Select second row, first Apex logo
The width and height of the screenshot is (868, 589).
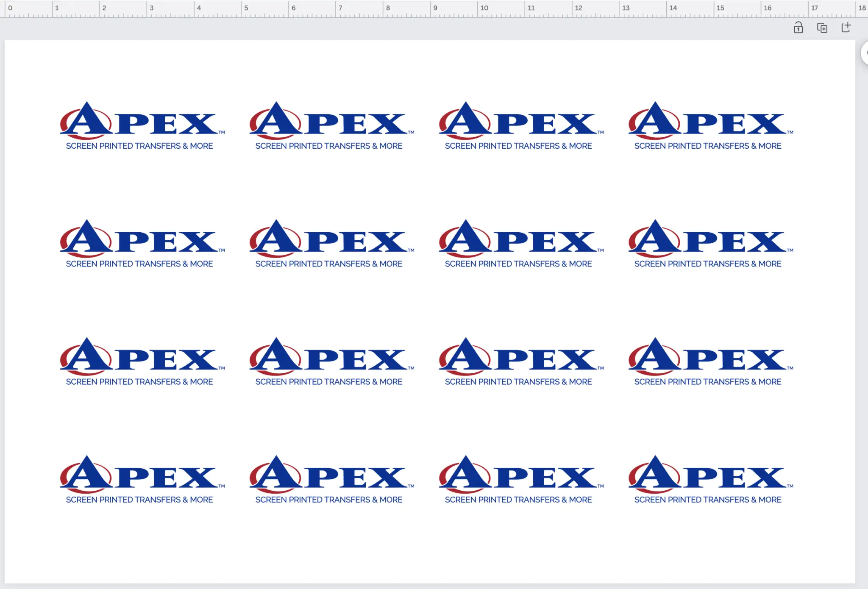click(142, 244)
